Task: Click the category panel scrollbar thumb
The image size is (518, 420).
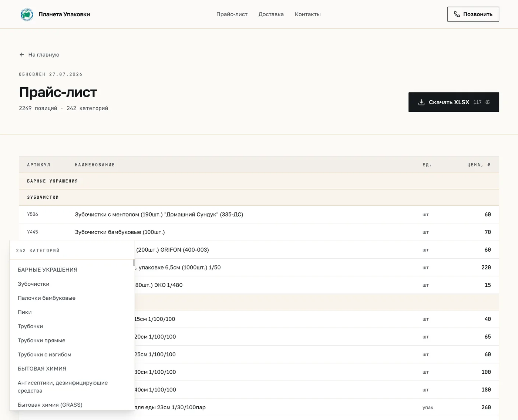Action: (x=134, y=263)
